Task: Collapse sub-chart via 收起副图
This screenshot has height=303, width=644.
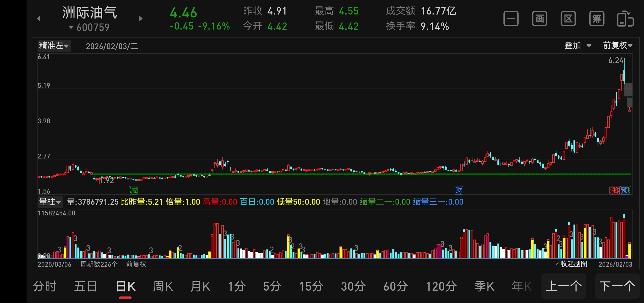Action: 571,264
